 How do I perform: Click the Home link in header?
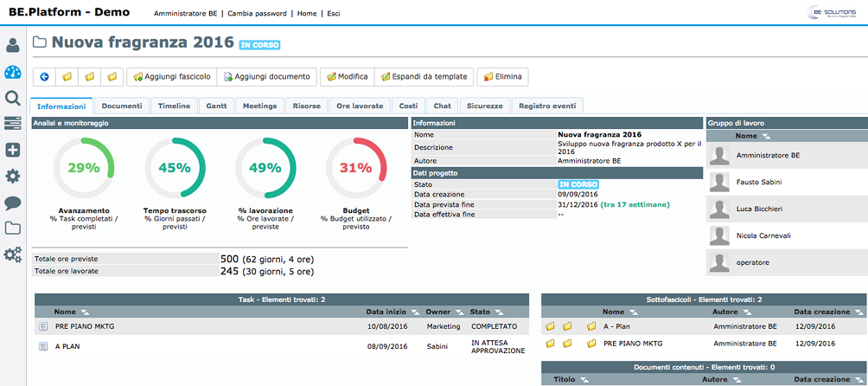[307, 13]
